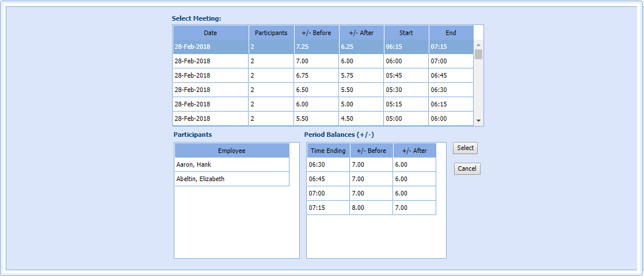Image resolution: width=644 pixels, height=276 pixels.
Task: Click the Employee column header
Action: [231, 151]
